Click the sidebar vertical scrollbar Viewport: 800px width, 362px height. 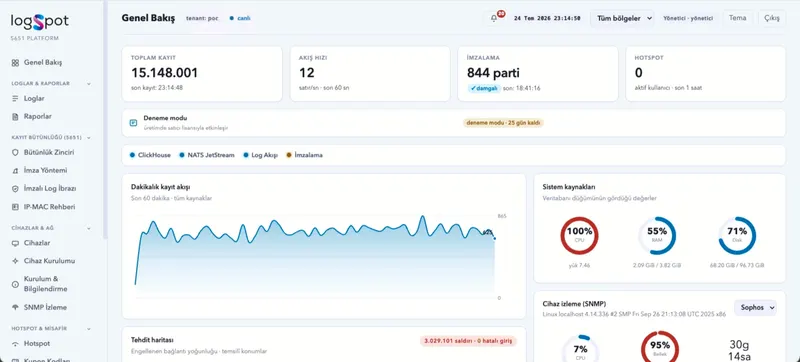point(105,120)
